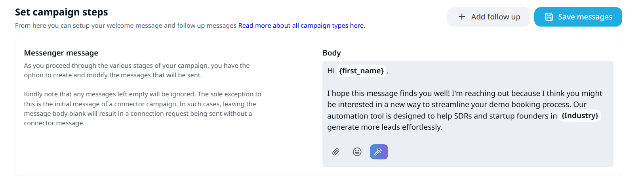
Task: Select the {Industry} variable tag
Action: tap(579, 116)
